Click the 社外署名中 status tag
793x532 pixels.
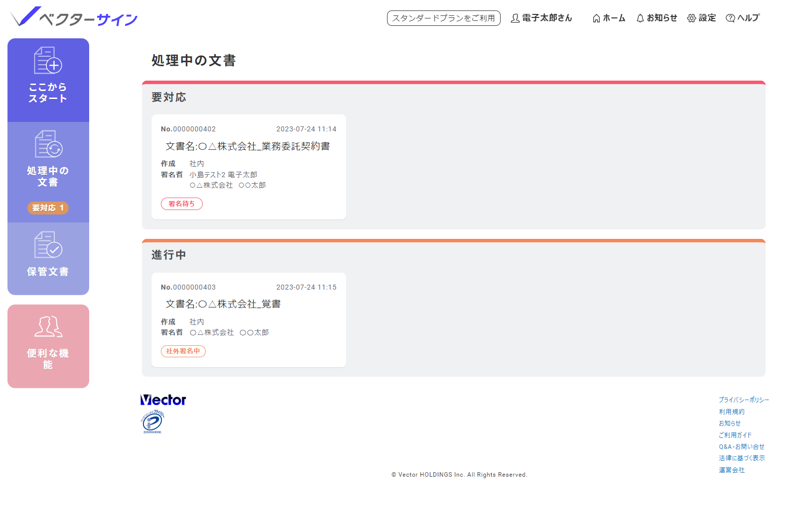coord(183,351)
